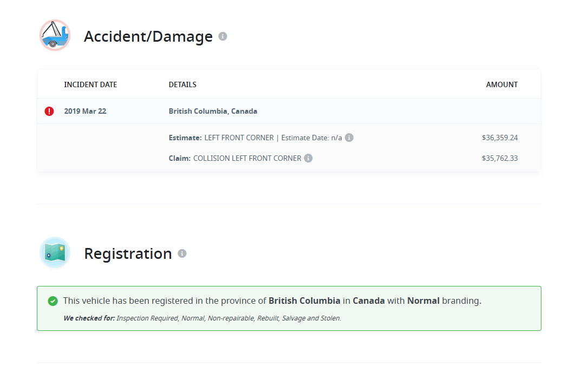588x385 pixels.
Task: Select the $35,762.33 claim amount
Action: click(499, 158)
